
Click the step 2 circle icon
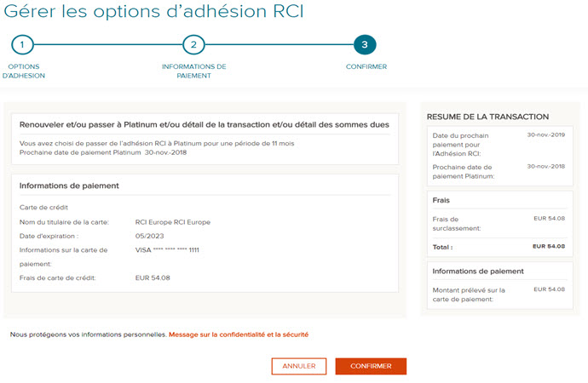pyautogui.click(x=193, y=45)
